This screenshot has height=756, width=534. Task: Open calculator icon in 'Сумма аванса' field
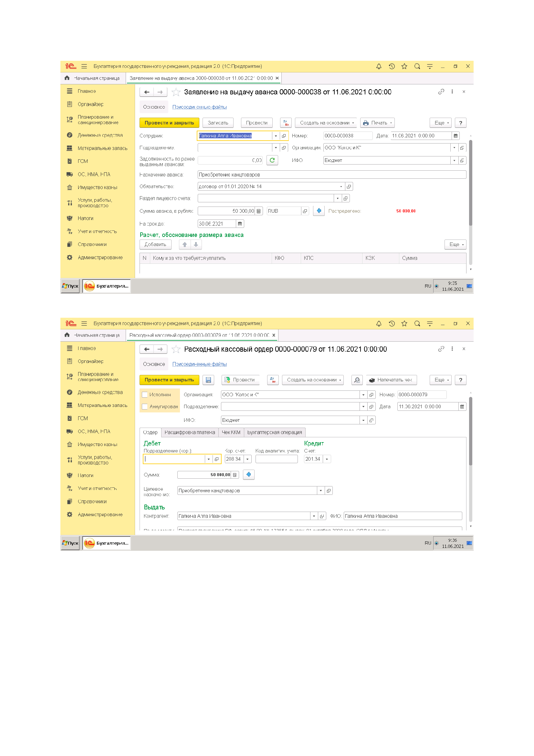pos(259,211)
